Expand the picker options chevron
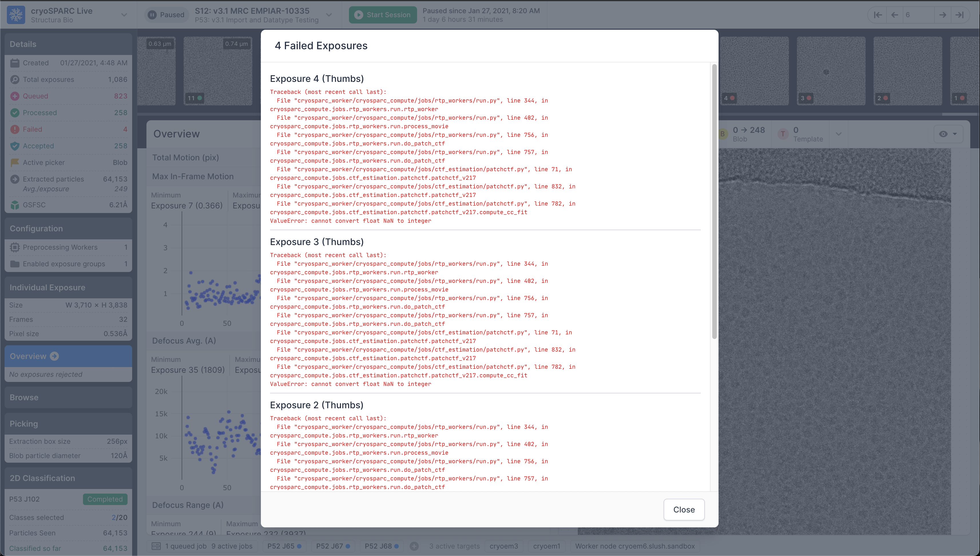Viewport: 980px width, 556px height. 838,134
